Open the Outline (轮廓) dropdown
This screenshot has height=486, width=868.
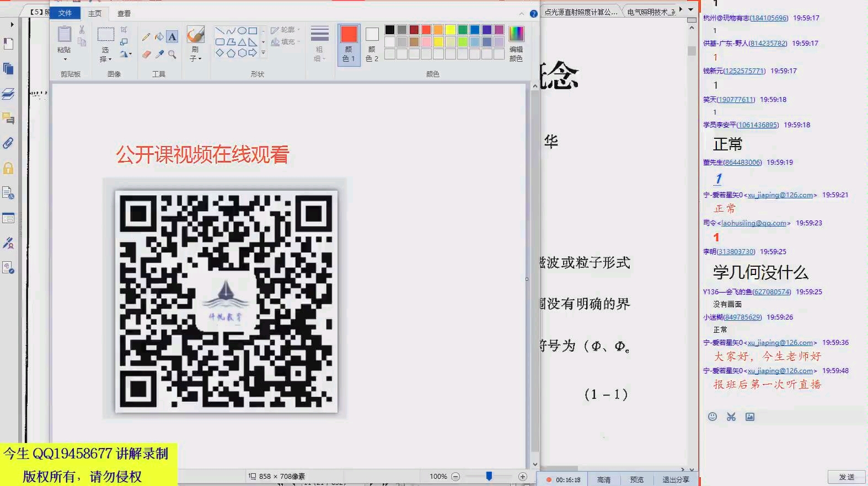(285, 30)
